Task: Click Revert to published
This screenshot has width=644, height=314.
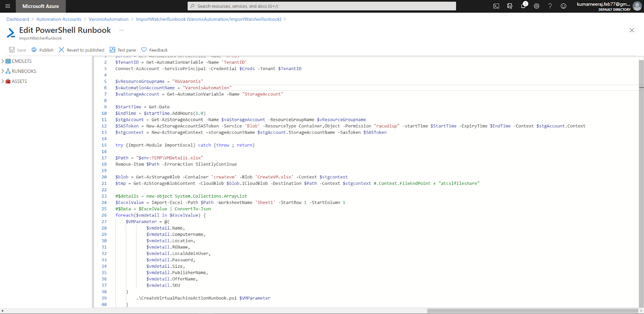Action: pos(81,50)
